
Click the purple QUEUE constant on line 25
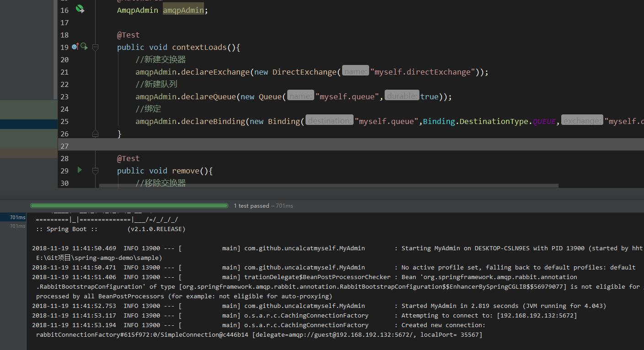point(544,121)
